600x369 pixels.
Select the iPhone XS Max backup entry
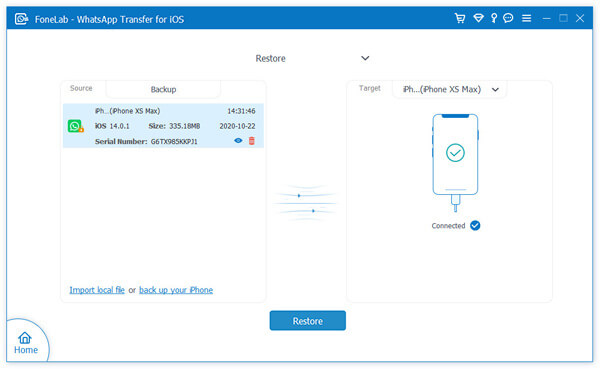(x=163, y=126)
